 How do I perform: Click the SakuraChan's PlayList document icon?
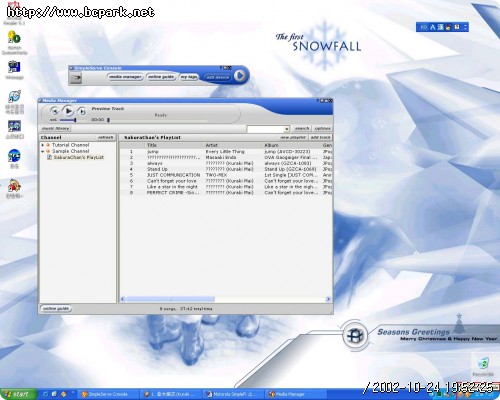click(49, 157)
